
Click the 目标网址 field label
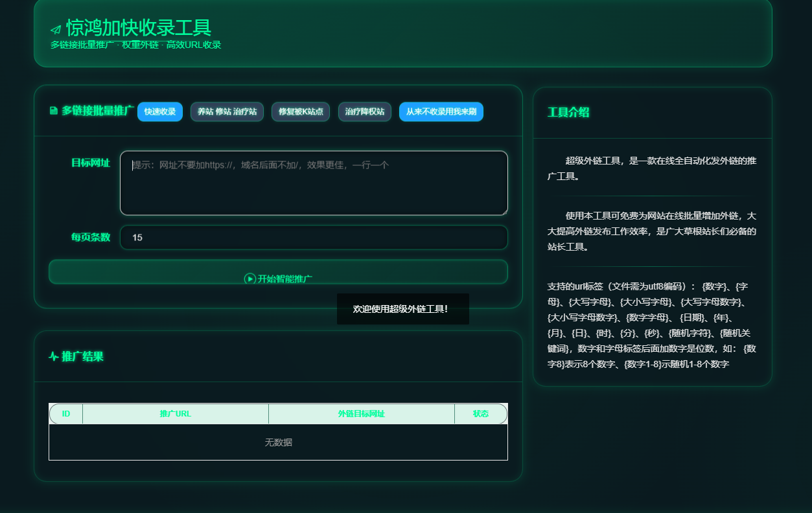[91, 163]
